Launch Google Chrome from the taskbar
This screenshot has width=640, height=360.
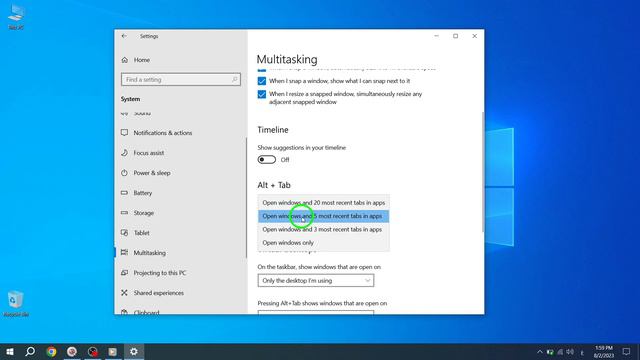click(51, 351)
